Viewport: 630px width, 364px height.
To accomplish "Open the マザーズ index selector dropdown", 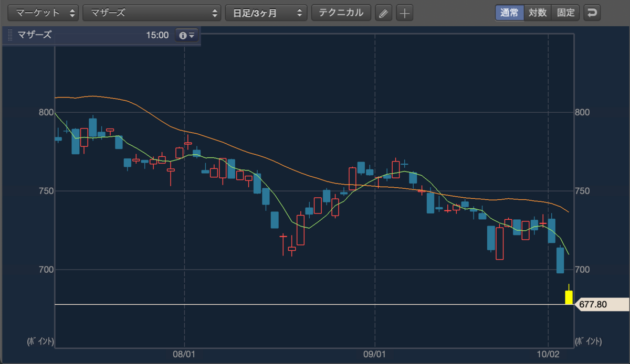I will 152,13.
